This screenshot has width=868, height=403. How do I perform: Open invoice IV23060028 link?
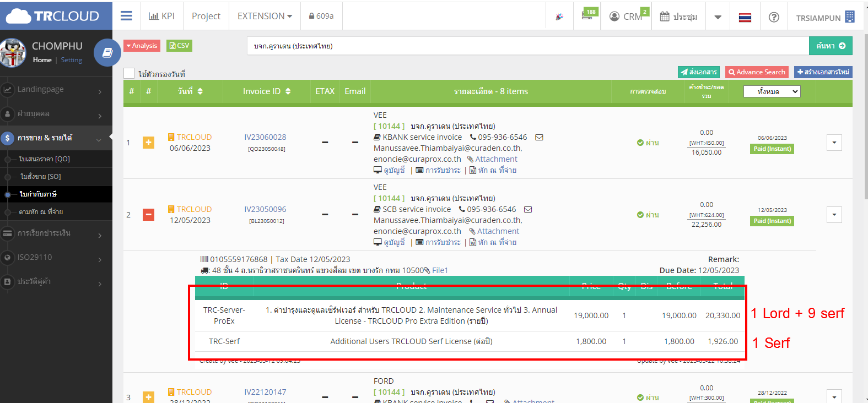point(265,137)
